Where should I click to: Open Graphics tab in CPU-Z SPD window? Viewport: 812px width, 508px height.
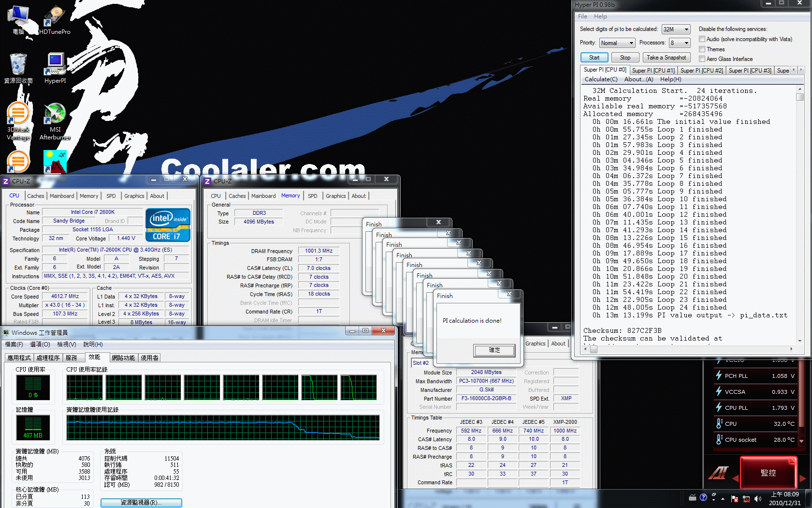click(535, 344)
